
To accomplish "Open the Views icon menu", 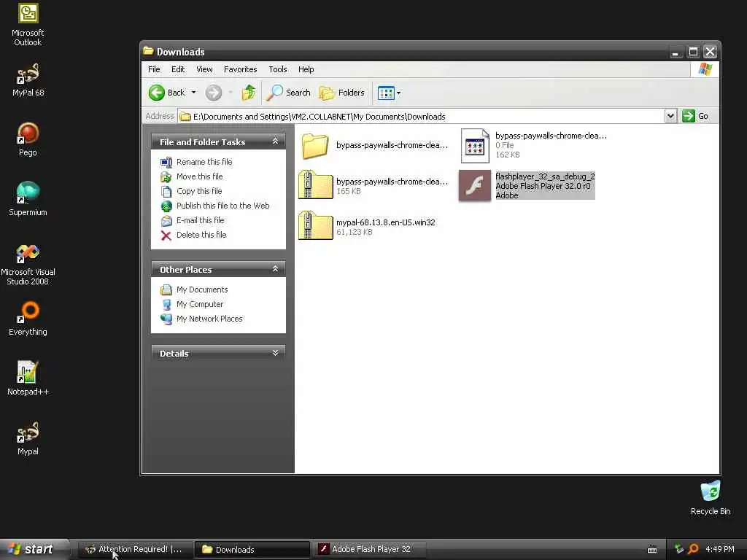I will point(389,93).
